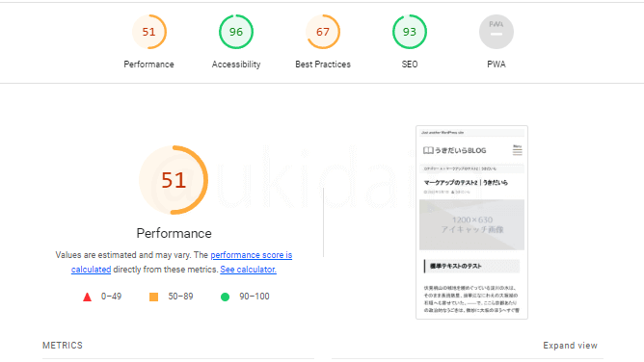
Task: Click the orange square 50–89 legend icon
Action: (x=153, y=297)
